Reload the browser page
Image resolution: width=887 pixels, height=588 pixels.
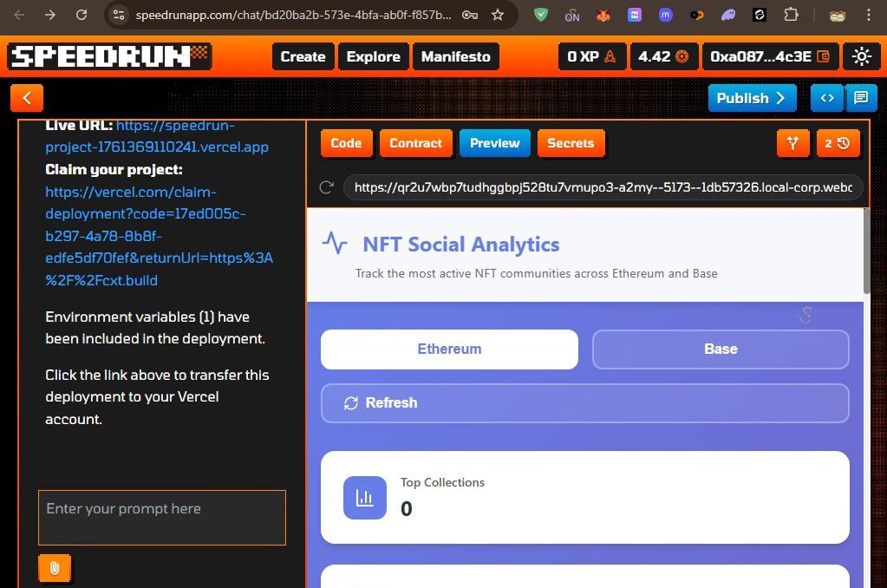tap(82, 15)
